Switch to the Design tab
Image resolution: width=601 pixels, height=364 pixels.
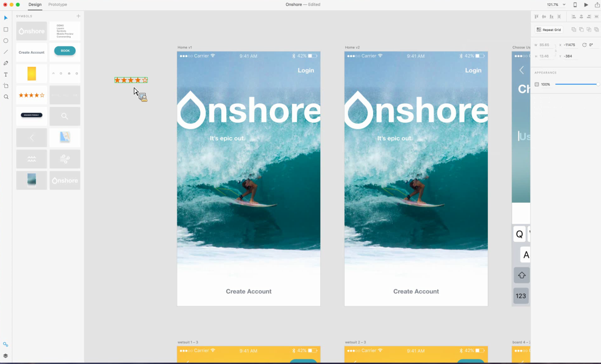coord(35,4)
